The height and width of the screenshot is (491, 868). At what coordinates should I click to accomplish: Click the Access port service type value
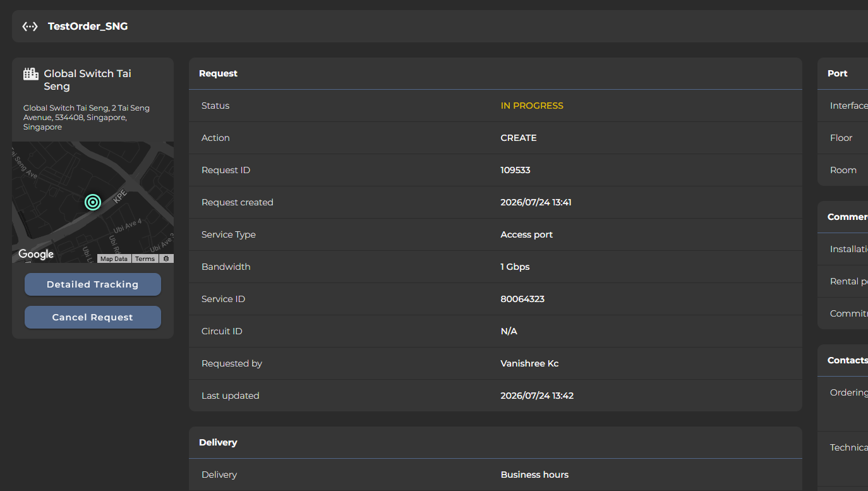pyautogui.click(x=527, y=234)
